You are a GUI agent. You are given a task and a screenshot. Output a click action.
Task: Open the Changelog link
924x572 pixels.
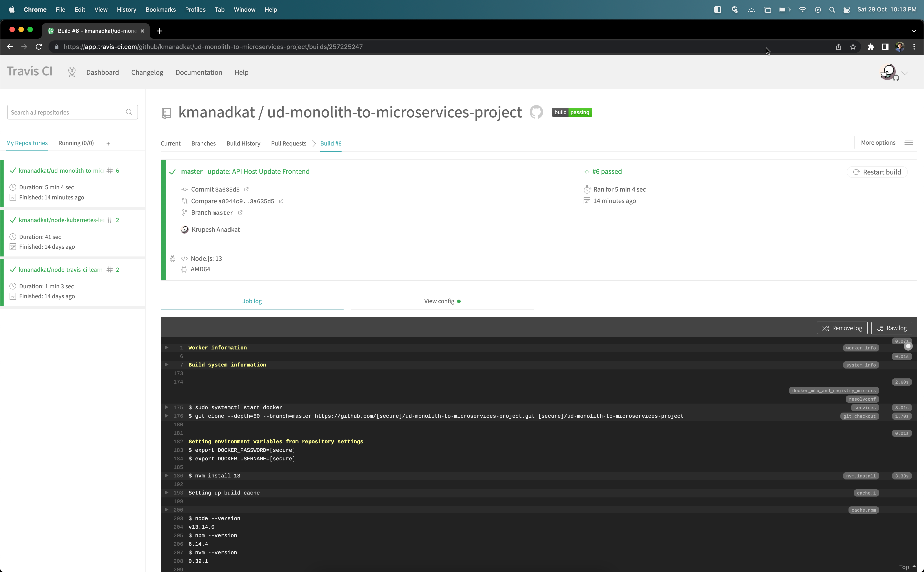[x=147, y=72]
